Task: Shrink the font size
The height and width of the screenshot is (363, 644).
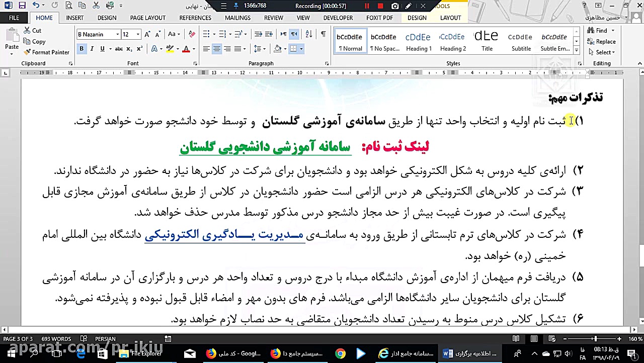Action: tap(157, 34)
